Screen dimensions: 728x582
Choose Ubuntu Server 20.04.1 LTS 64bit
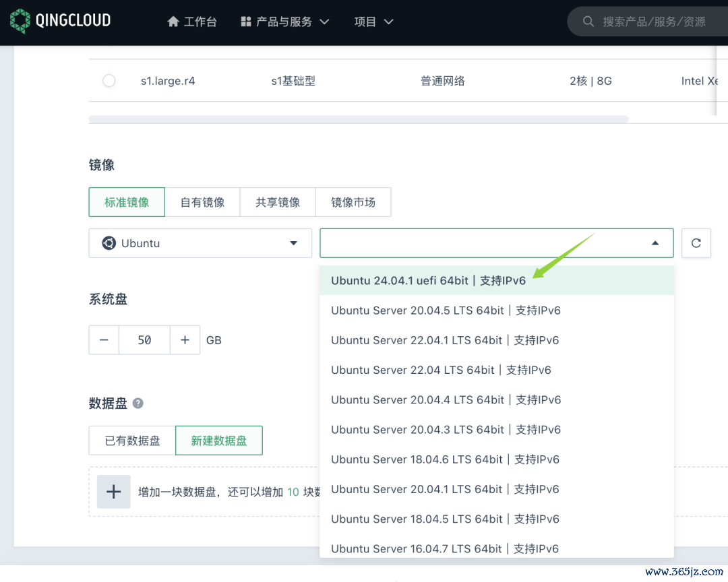(496, 489)
